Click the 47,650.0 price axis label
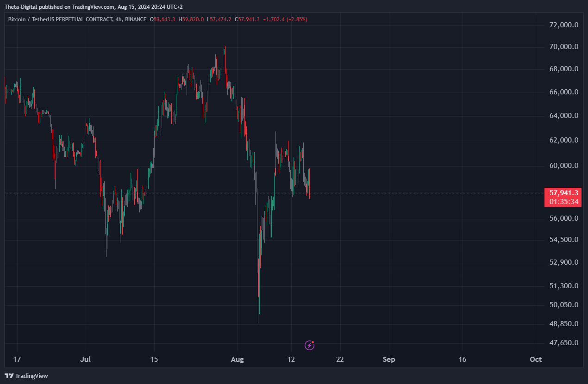Screen dimensions: 588x384 click(x=563, y=342)
